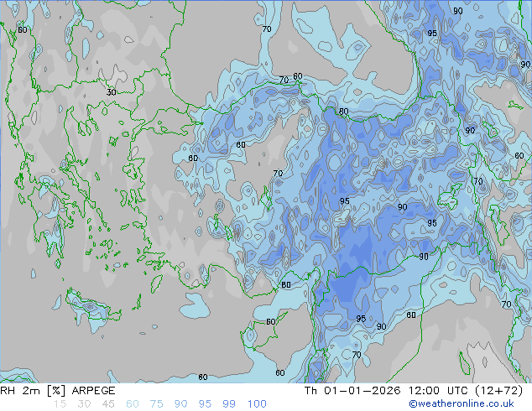
Task: Click the 60 contour label in top-left corner
Action: (x=23, y=30)
